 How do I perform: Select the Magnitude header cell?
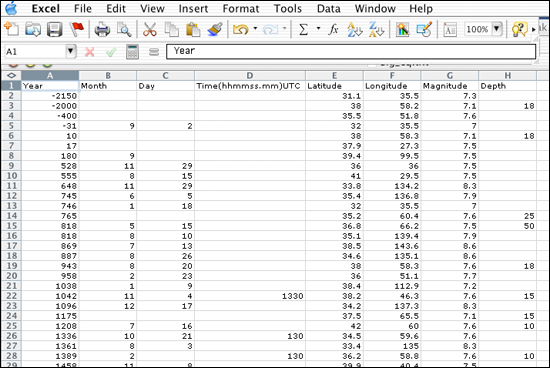click(450, 86)
